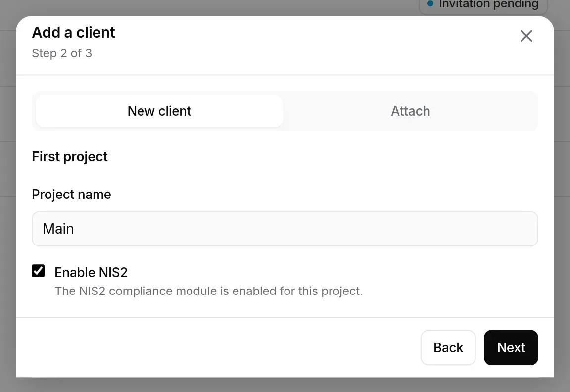This screenshot has height=392, width=570.
Task: Toggle NIS2 via the Enable NIS2 label
Action: [x=91, y=272]
